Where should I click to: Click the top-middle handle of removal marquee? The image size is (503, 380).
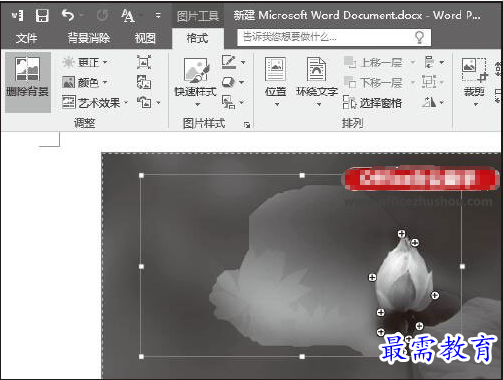[302, 175]
